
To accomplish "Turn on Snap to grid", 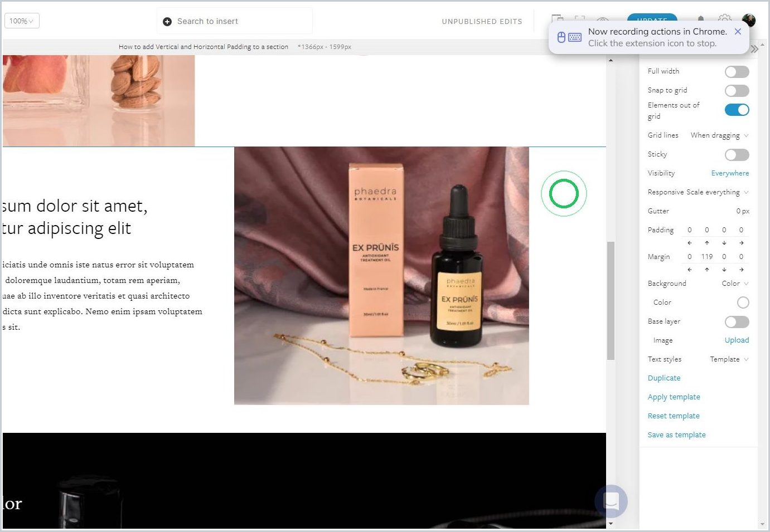I will tap(737, 91).
